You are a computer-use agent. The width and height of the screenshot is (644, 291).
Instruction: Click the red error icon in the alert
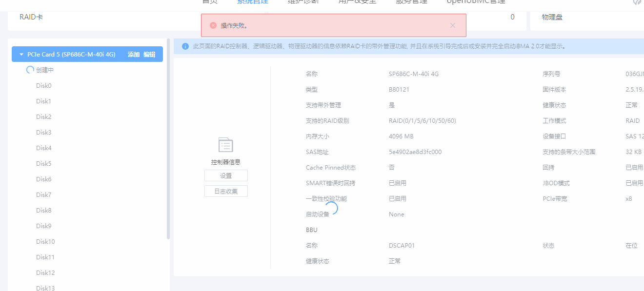coord(213,25)
